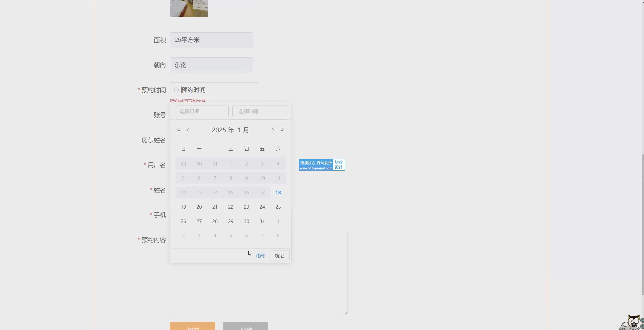
Task: Choose date 31 in the calendar
Action: click(x=262, y=221)
